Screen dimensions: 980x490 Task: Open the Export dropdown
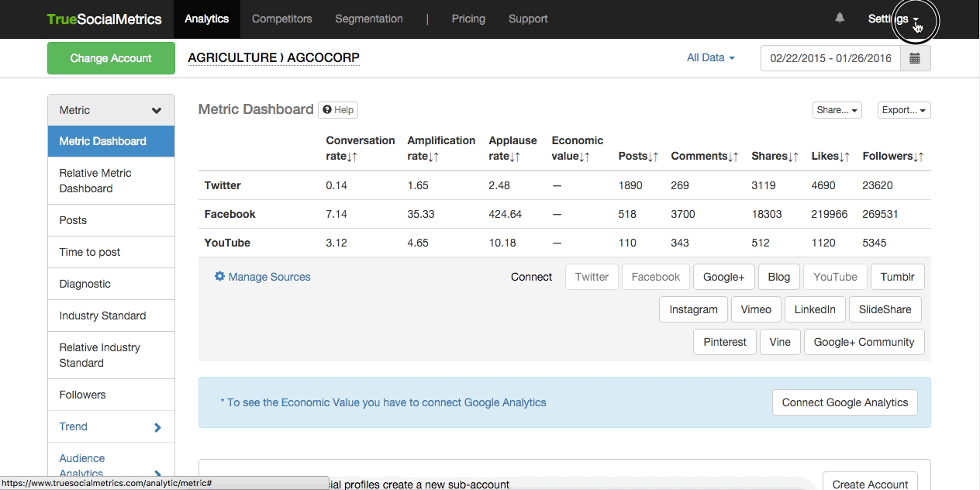(x=903, y=110)
